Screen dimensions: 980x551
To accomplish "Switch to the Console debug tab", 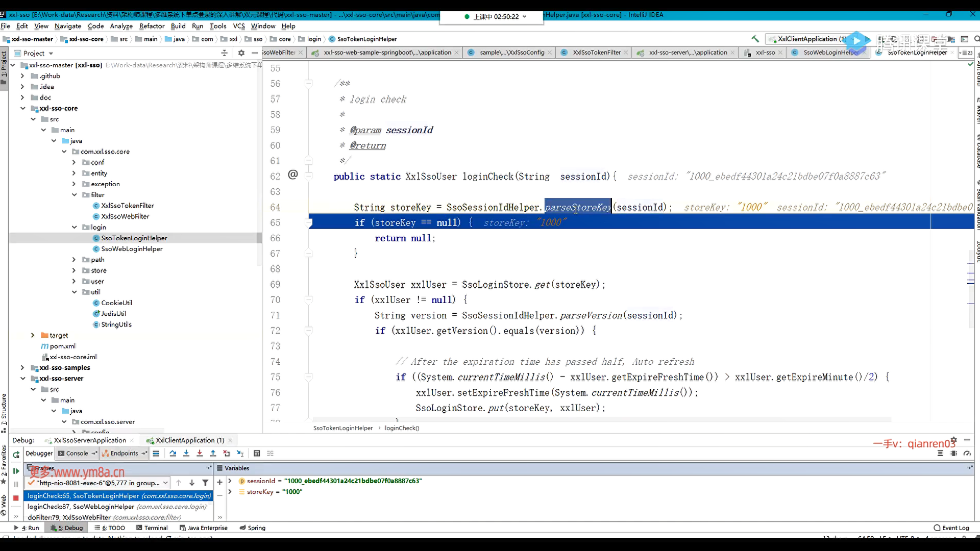I will click(77, 453).
